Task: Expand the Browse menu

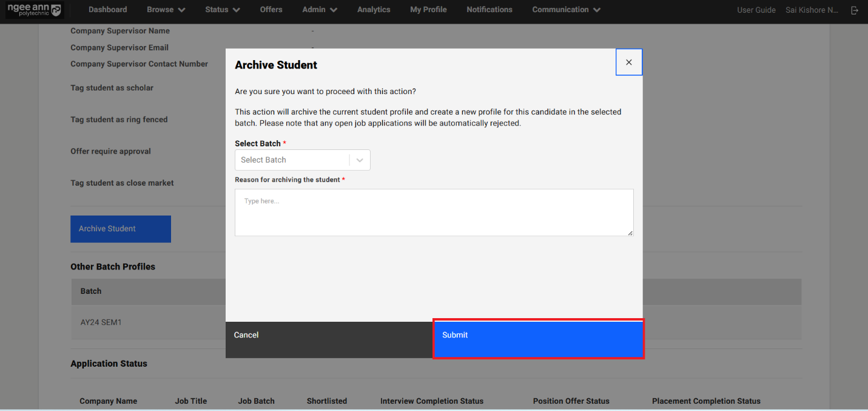Action: 166,10
